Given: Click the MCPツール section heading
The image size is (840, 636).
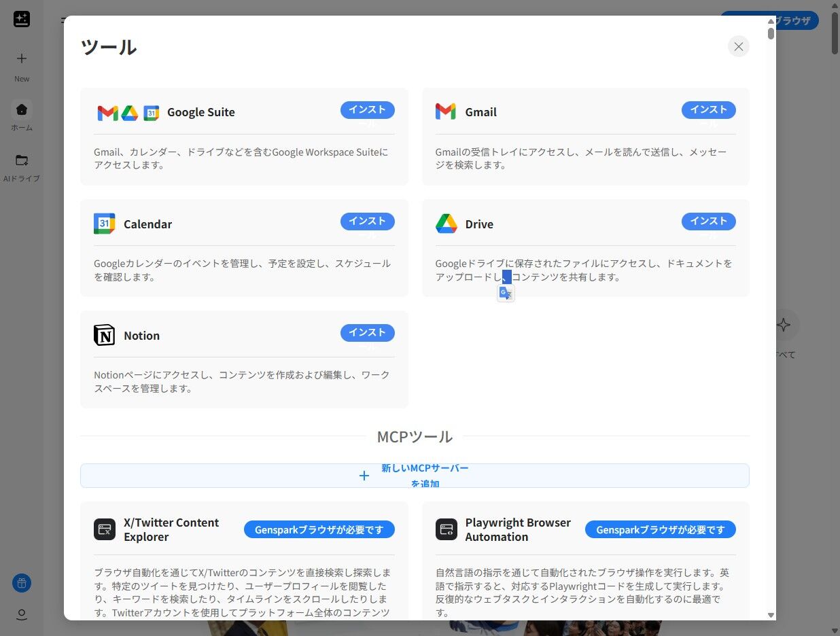Looking at the screenshot, I should coord(415,436).
